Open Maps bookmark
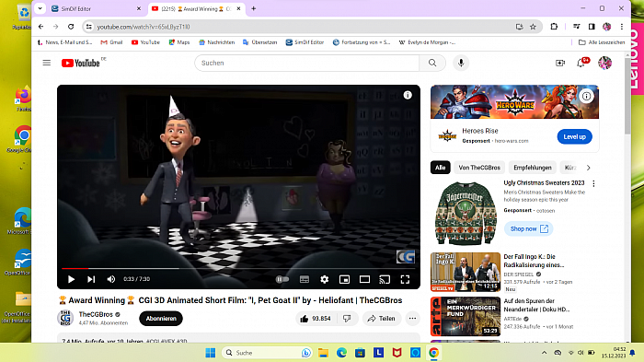 tap(179, 42)
